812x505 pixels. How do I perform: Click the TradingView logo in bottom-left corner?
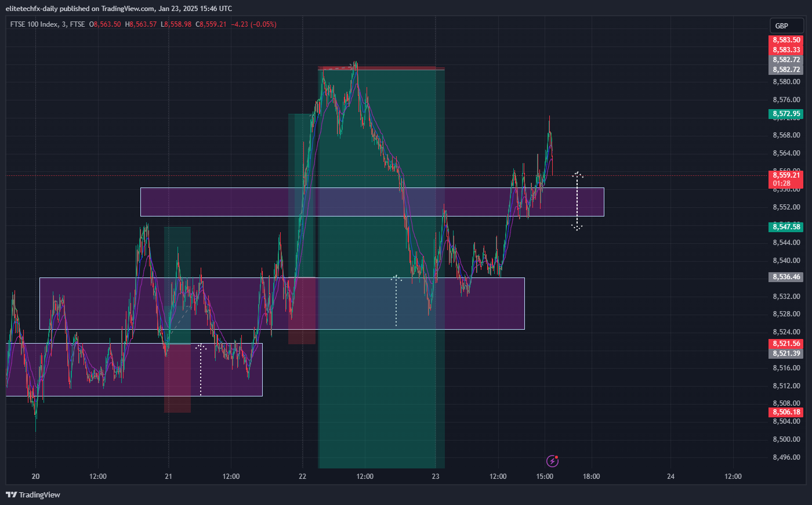pyautogui.click(x=33, y=495)
